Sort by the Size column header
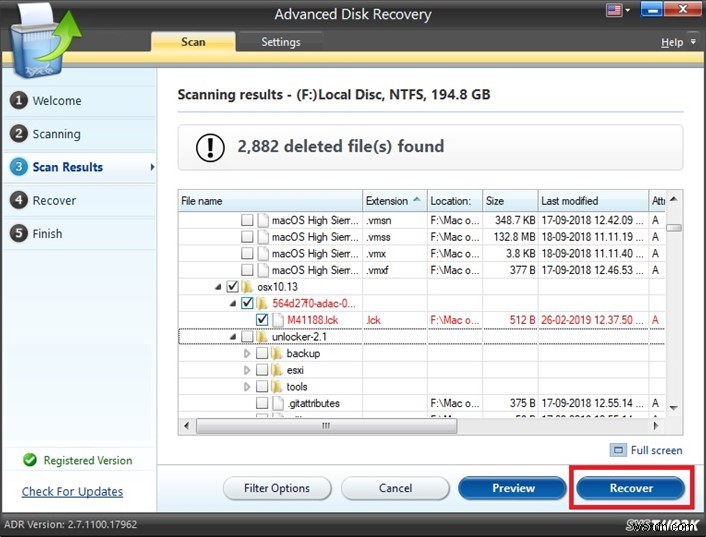 (510, 201)
